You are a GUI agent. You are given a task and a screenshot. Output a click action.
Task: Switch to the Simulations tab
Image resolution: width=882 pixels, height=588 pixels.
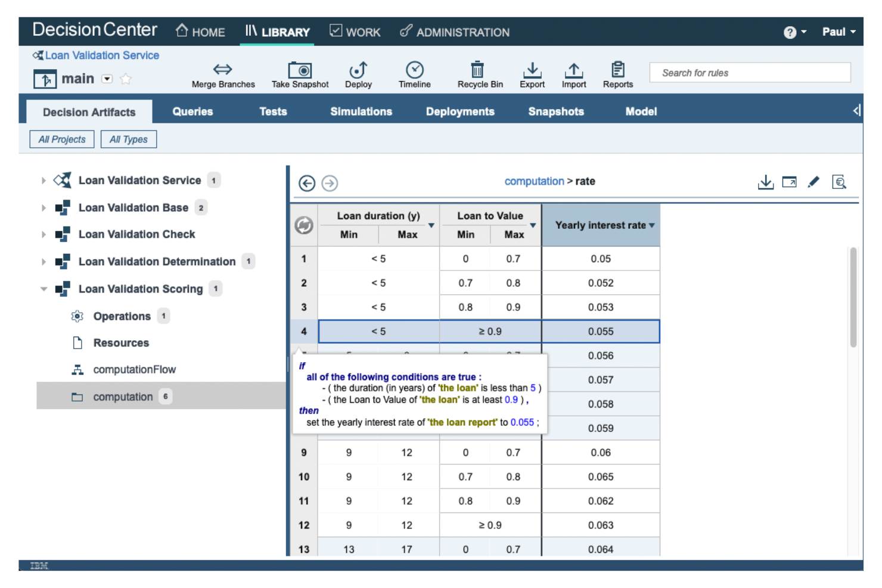[361, 111]
